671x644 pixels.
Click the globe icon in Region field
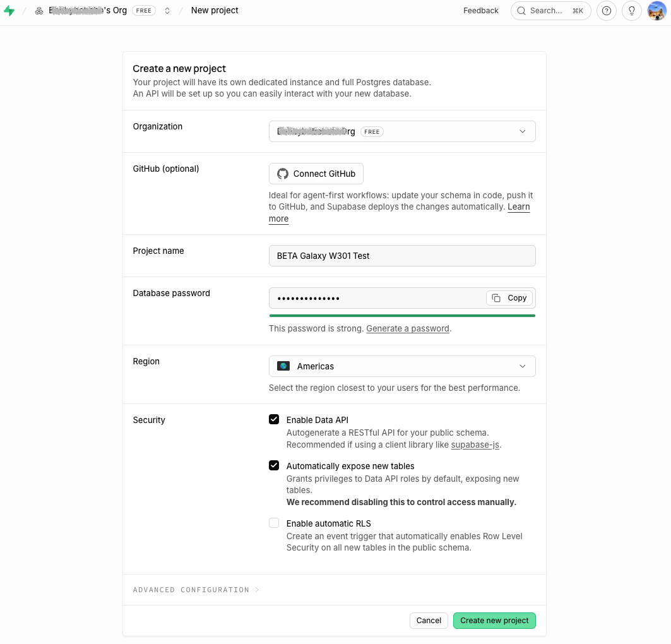click(x=283, y=366)
